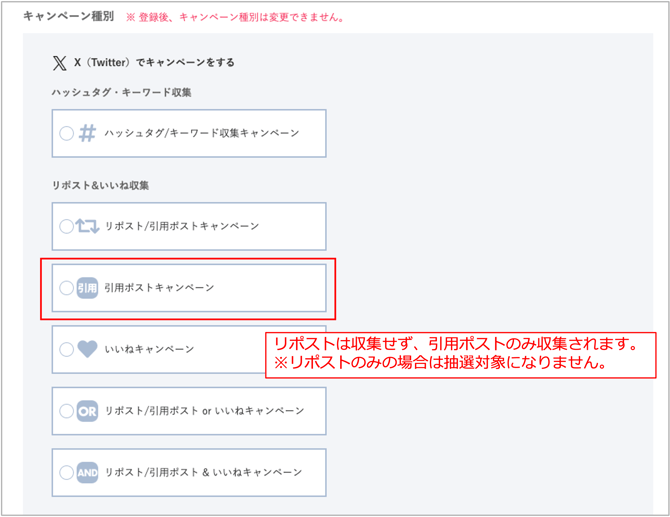Click the red notice 登録後、キャンペーン種別は変更できません
Screen dimensions: 670x517
235,18
